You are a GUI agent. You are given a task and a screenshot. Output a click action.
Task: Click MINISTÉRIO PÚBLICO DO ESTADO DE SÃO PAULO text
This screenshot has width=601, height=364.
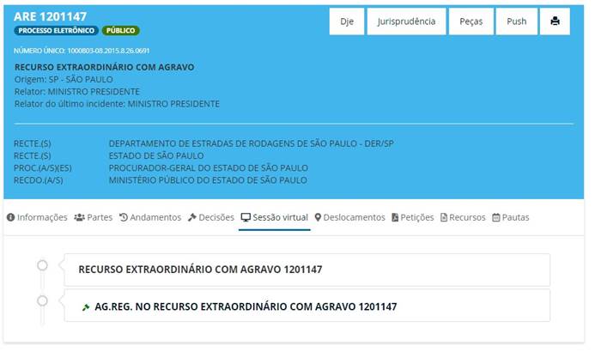point(208,180)
